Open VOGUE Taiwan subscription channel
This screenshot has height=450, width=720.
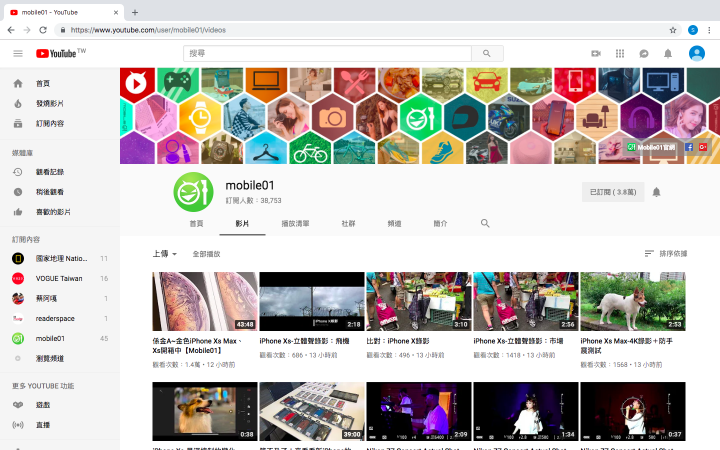tap(60, 278)
